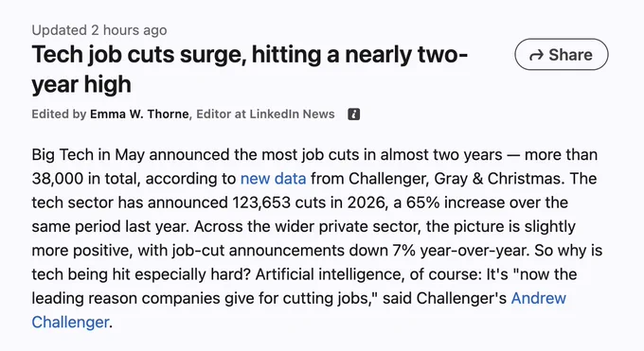Open the "new data" hyperlink
Image resolution: width=644 pixels, height=351 pixels.
click(273, 179)
